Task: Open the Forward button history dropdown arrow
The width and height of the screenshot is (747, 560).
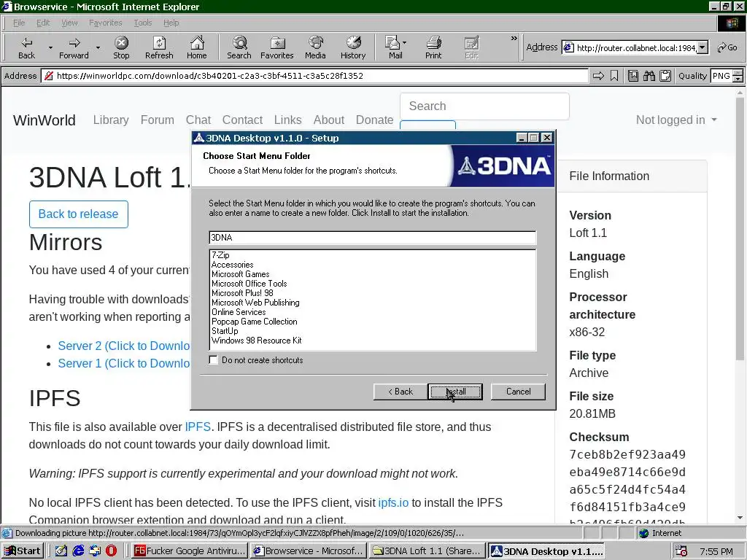Action: coord(98,47)
